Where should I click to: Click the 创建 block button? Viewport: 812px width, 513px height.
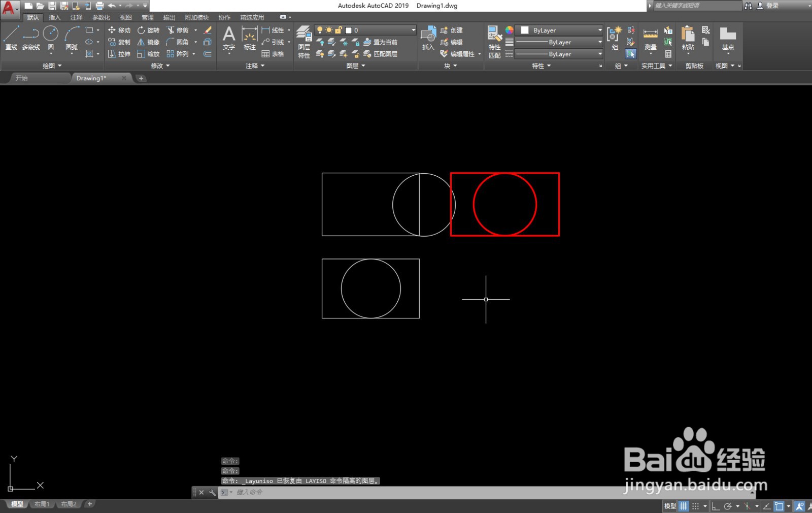click(451, 30)
